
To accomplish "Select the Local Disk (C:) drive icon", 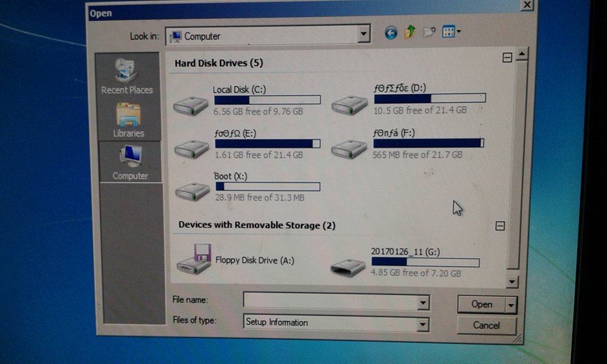I will [191, 106].
